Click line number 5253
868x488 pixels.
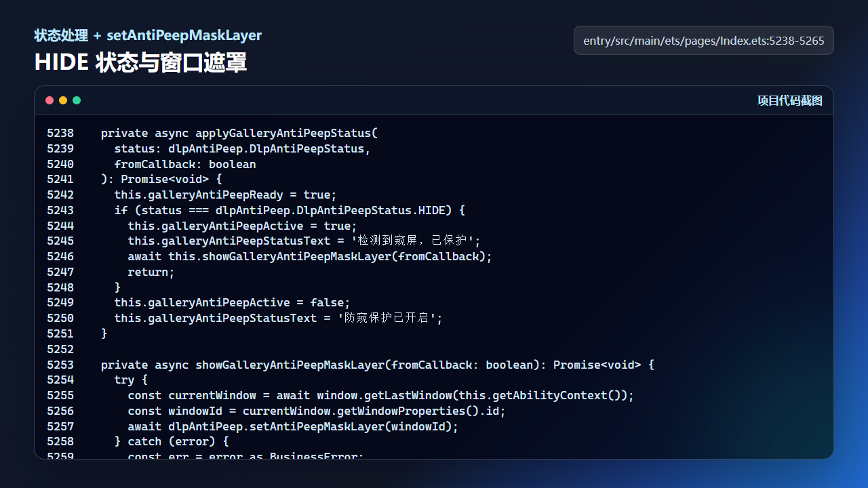pyautogui.click(x=60, y=365)
